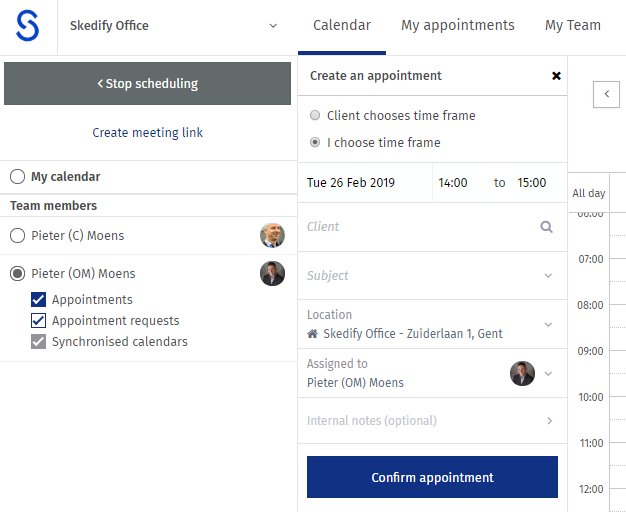Screen dimensions: 626x512
Task: Click the Skedify logo icon
Action: pyautogui.click(x=28, y=26)
